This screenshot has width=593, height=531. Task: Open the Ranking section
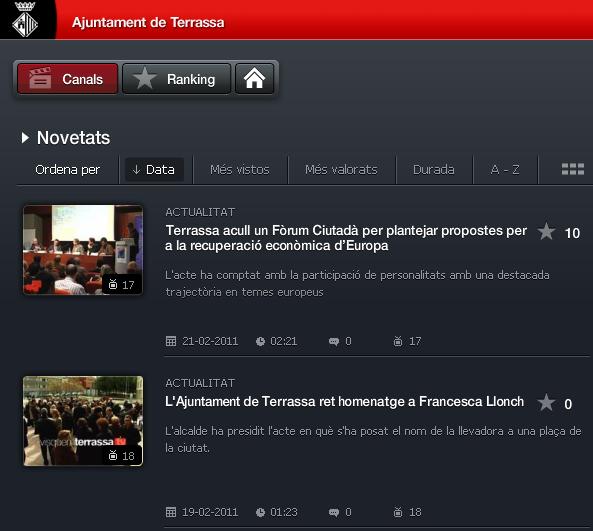coord(177,79)
